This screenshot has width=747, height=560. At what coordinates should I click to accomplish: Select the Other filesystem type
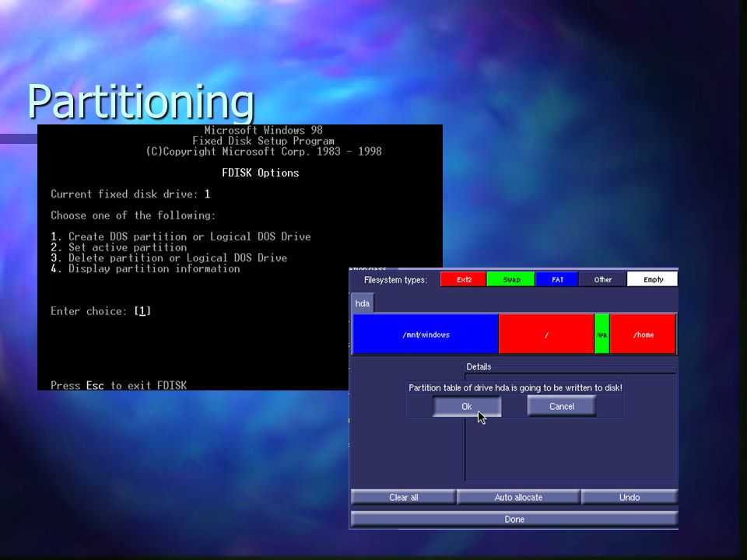pyautogui.click(x=602, y=279)
